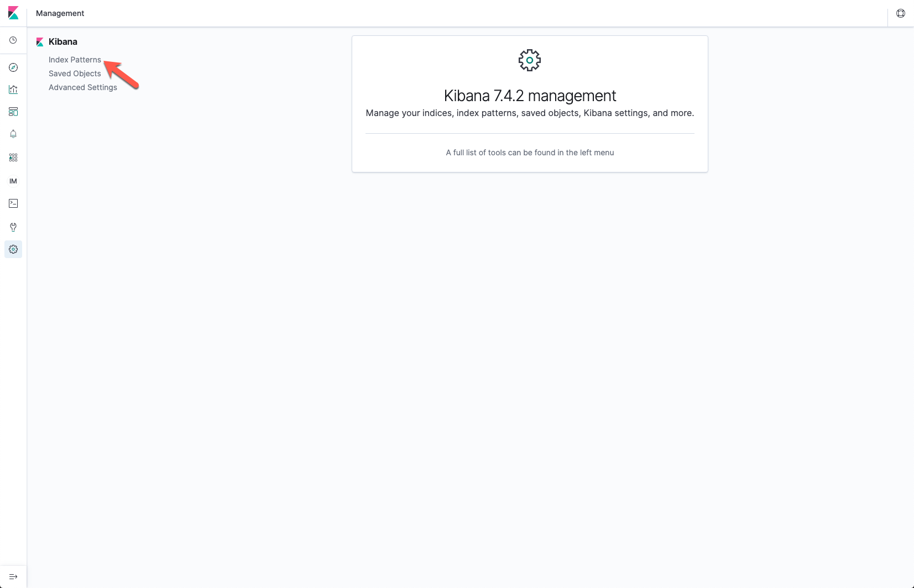Screen dimensions: 914x588
Task: Open Discover via the compass icon
Action: pyautogui.click(x=13, y=67)
